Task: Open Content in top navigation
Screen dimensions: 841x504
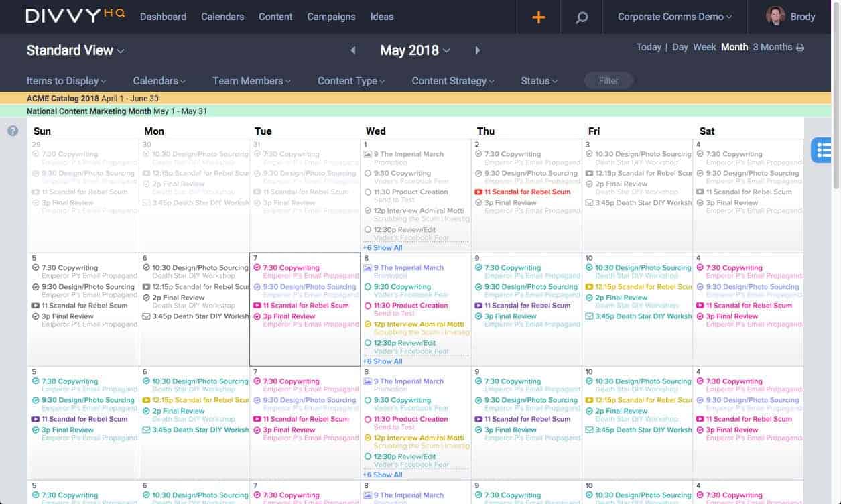Action: (x=275, y=17)
